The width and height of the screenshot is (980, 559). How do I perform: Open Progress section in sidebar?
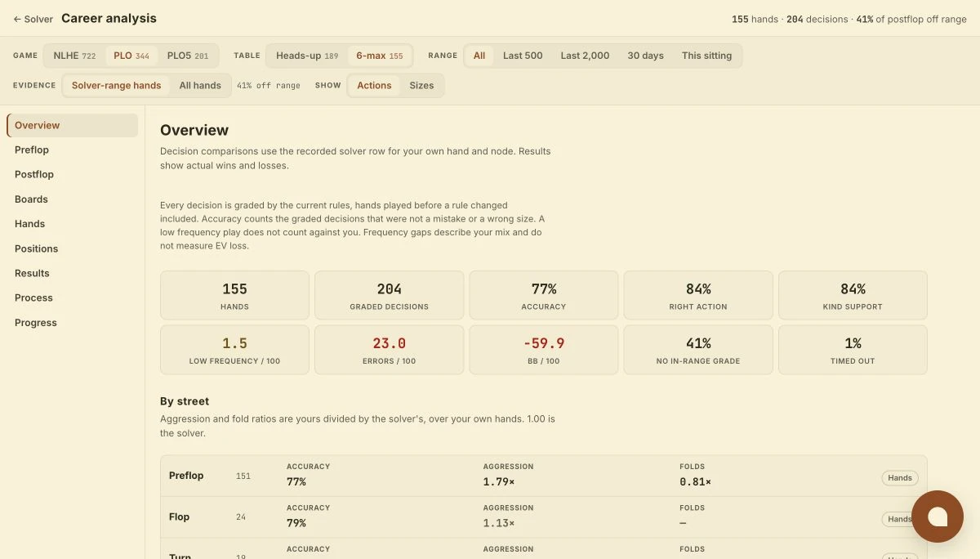pos(73,323)
